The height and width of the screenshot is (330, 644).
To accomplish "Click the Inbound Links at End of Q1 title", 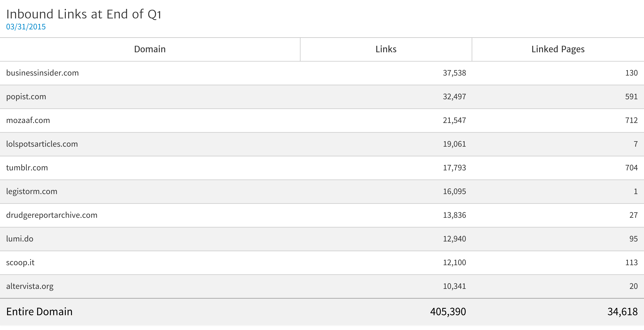I will coord(84,14).
